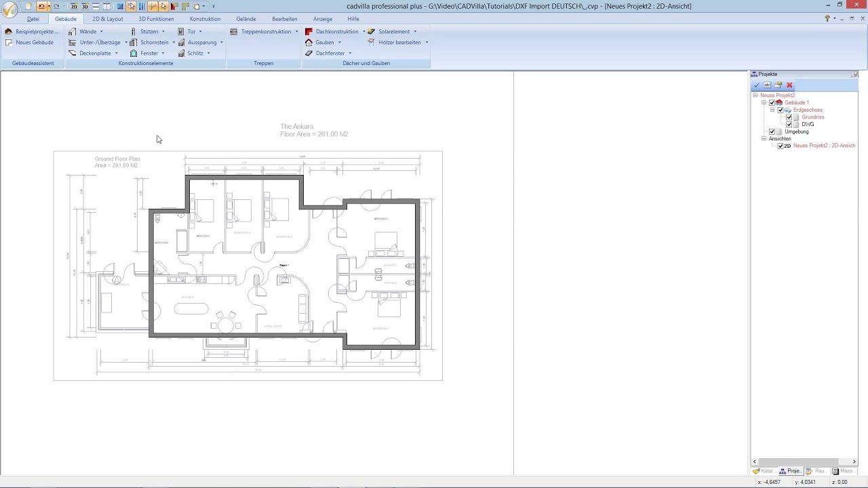Image resolution: width=868 pixels, height=488 pixels.
Task: Switch to the Raum panel tab
Action: tap(816, 470)
